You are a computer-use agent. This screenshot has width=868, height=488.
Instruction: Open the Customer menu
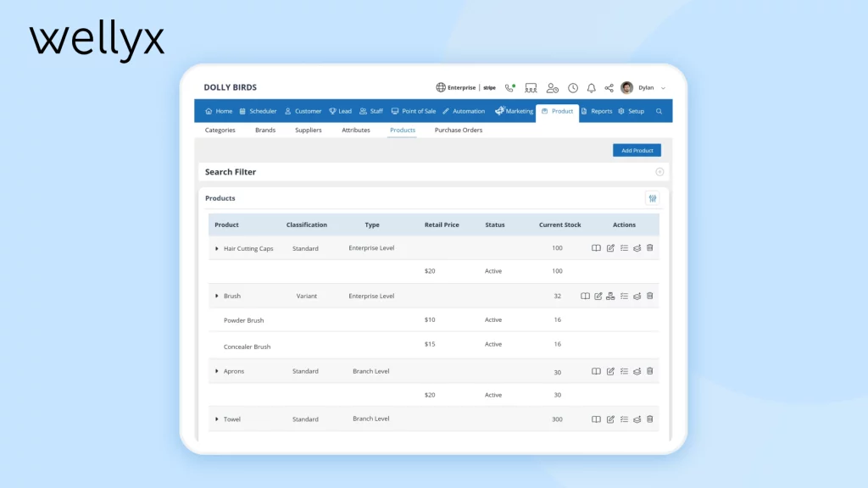click(303, 111)
